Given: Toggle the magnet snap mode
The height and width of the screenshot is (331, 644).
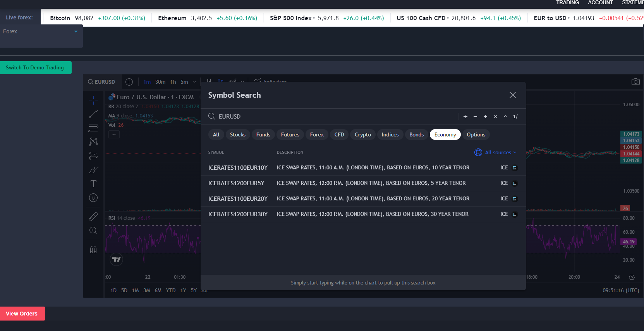Looking at the screenshot, I should [93, 249].
